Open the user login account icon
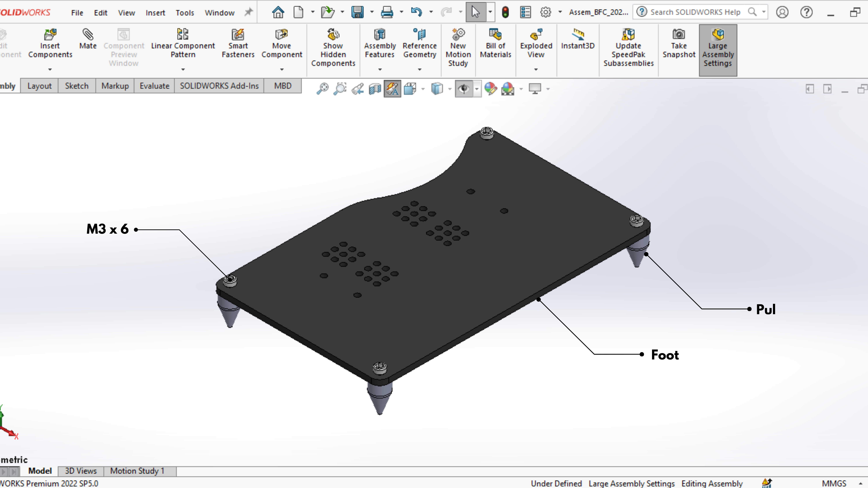This screenshot has height=488, width=868. point(782,12)
